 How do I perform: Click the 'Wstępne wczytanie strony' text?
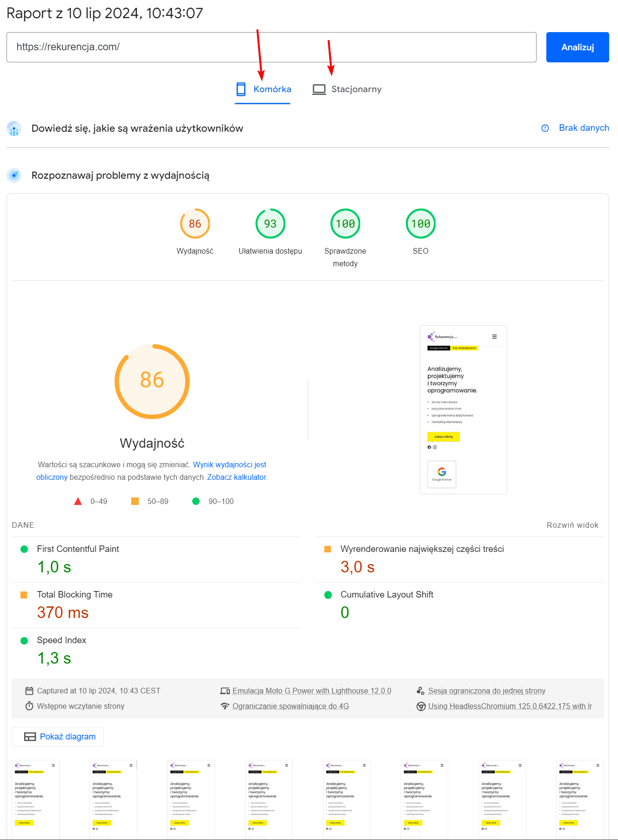click(x=81, y=706)
